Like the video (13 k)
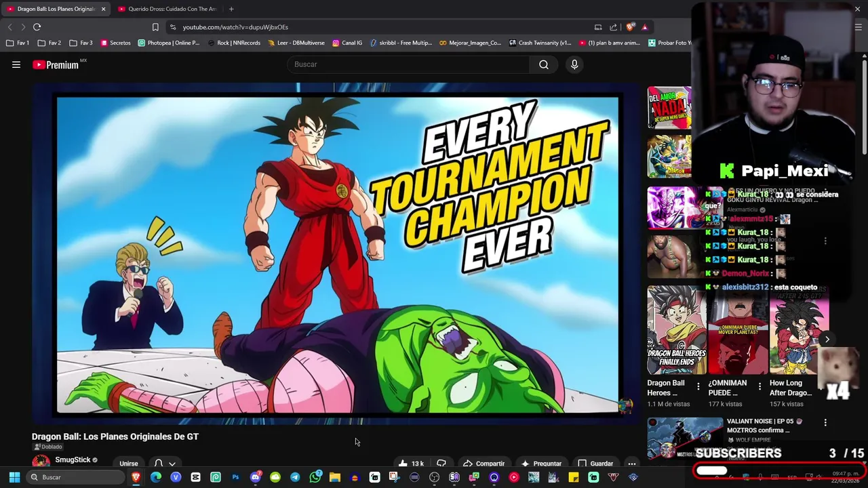Image resolution: width=868 pixels, height=488 pixels. [x=412, y=464]
